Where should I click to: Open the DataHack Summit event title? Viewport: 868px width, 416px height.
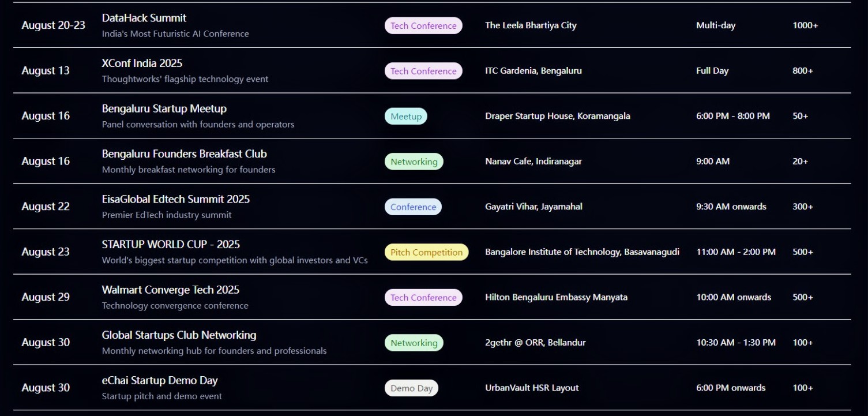tap(144, 18)
